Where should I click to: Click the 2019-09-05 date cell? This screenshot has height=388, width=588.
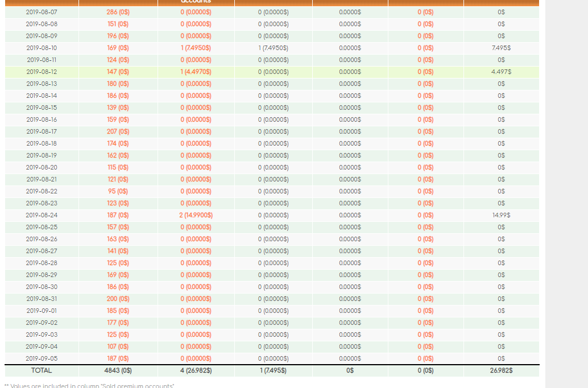[x=42, y=358]
